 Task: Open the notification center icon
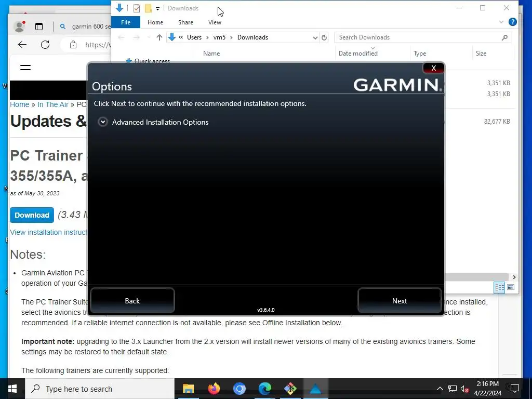coord(515,389)
